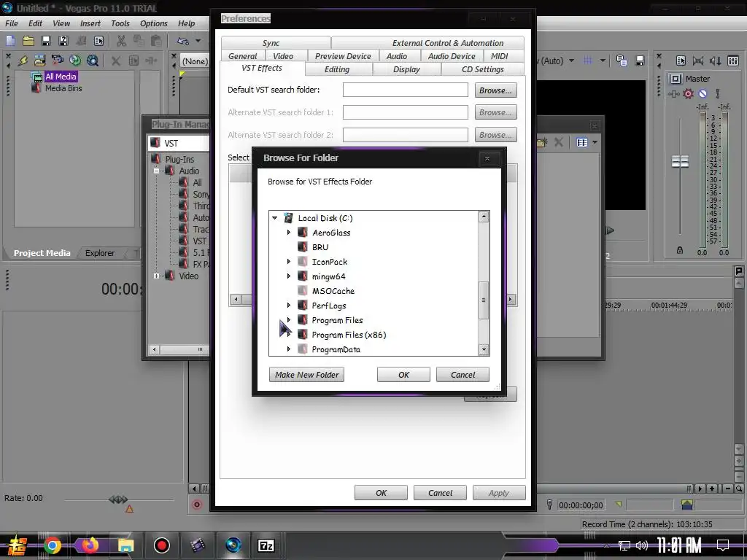Click Google Chrome in the taskbar
Screen dimensions: 747x560
tap(53, 545)
